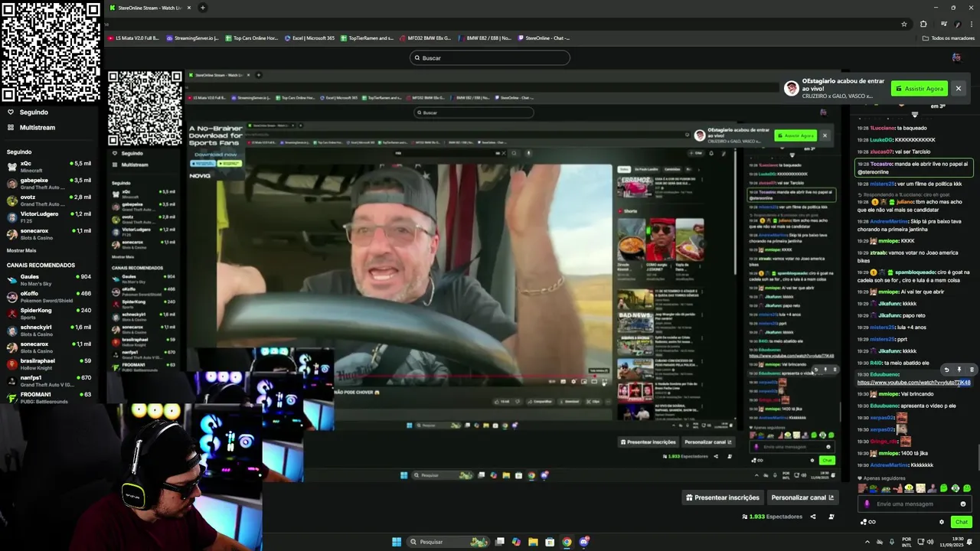Open the MFD32 BMW E8x bookmark
Image resolution: width=980 pixels, height=551 pixels.
pos(426,37)
